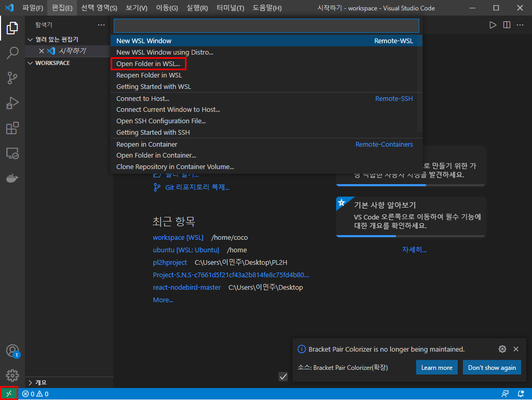This screenshot has width=532, height=400.
Task: Open the 이동(G) menu
Action: point(167,8)
